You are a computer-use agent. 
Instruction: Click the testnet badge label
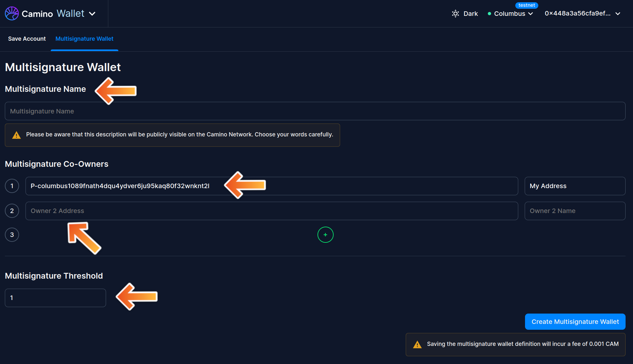pos(526,5)
